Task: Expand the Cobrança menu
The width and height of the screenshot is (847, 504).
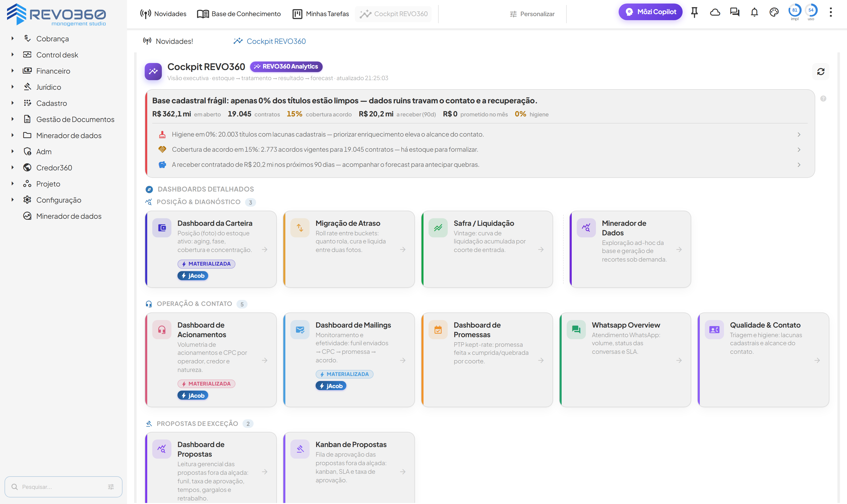Action: point(13,38)
